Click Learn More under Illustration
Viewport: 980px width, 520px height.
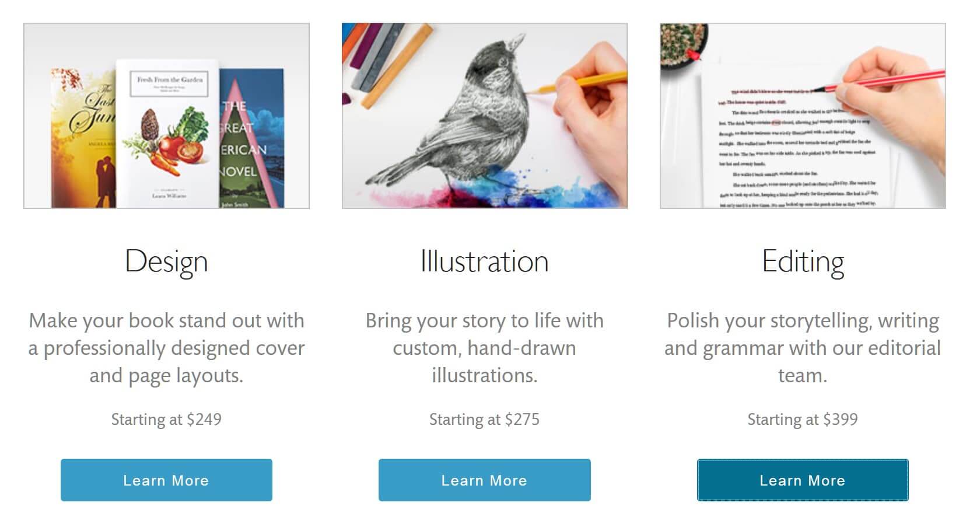484,480
